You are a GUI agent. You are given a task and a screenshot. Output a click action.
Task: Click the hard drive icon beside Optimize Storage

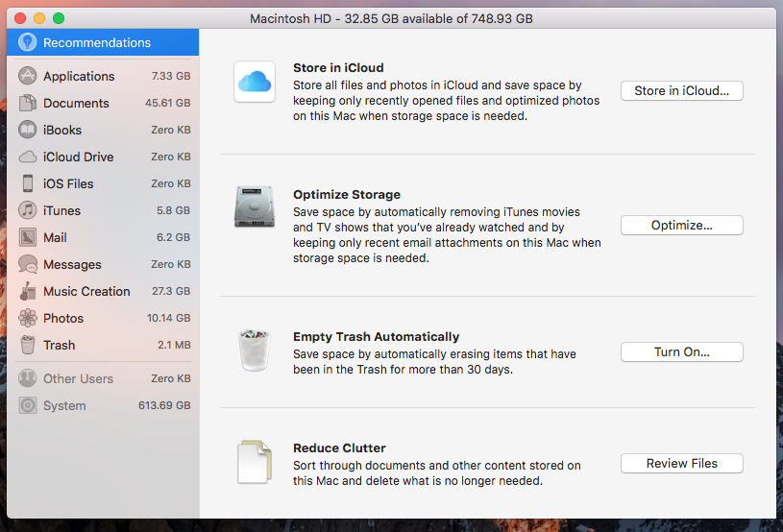255,206
